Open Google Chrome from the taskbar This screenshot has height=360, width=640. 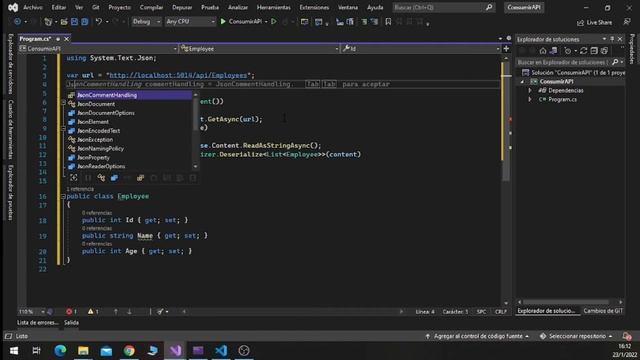(129, 351)
